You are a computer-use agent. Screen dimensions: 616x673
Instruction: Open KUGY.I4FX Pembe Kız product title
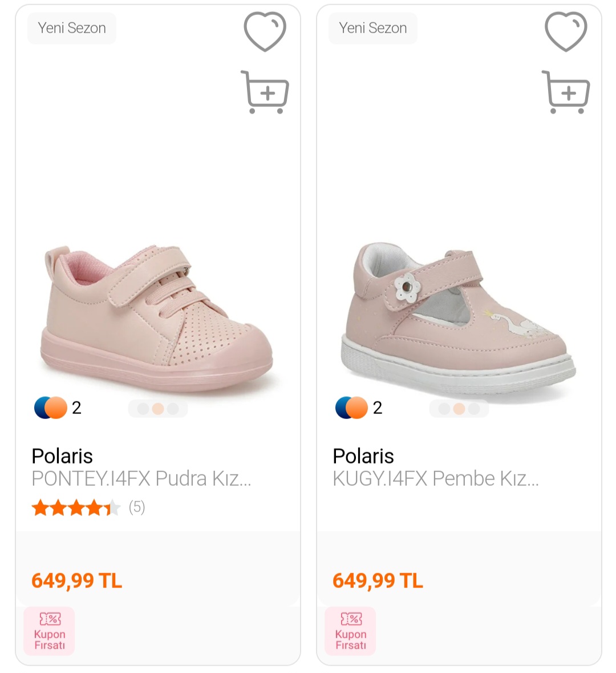435,478
